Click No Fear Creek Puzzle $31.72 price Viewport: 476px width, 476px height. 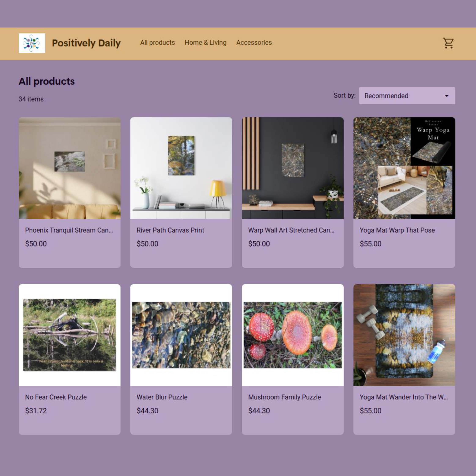[x=36, y=411]
